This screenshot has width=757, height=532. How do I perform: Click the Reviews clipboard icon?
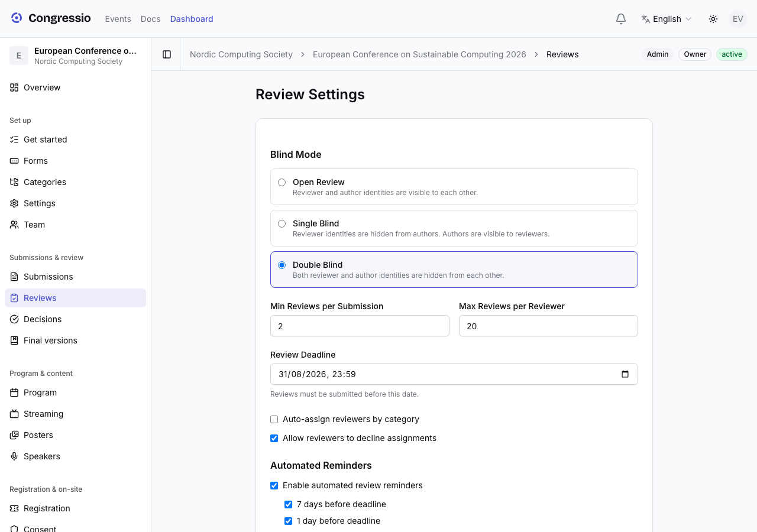coord(14,298)
